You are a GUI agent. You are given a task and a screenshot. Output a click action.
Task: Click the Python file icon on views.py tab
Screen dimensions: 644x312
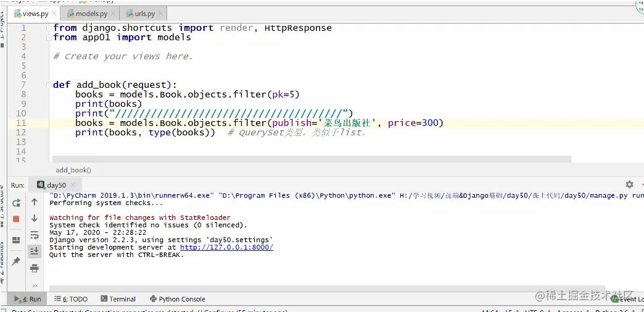coord(18,14)
